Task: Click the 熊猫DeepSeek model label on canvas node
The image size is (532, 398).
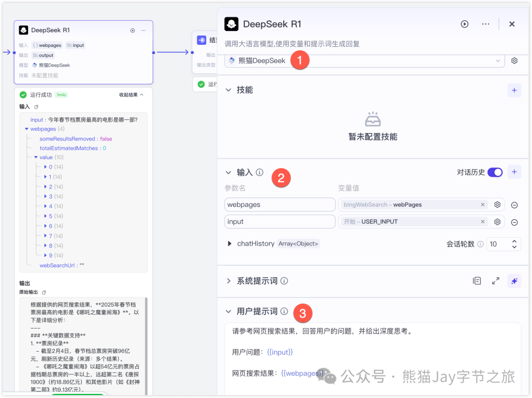Action: [x=51, y=65]
